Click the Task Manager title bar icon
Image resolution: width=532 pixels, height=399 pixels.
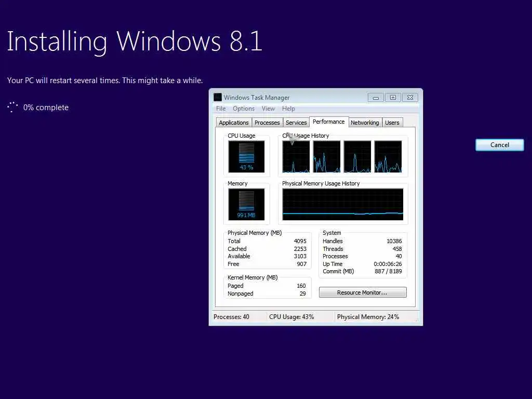tap(218, 97)
